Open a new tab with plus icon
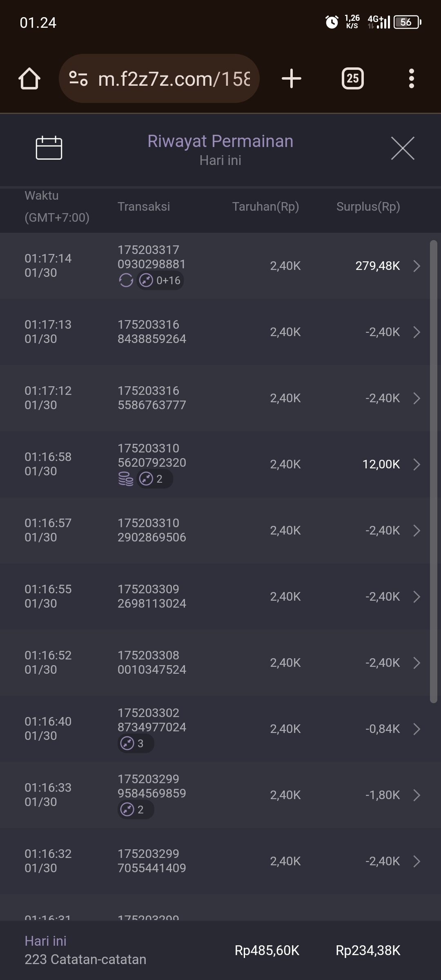This screenshot has width=441, height=980. 292,78
